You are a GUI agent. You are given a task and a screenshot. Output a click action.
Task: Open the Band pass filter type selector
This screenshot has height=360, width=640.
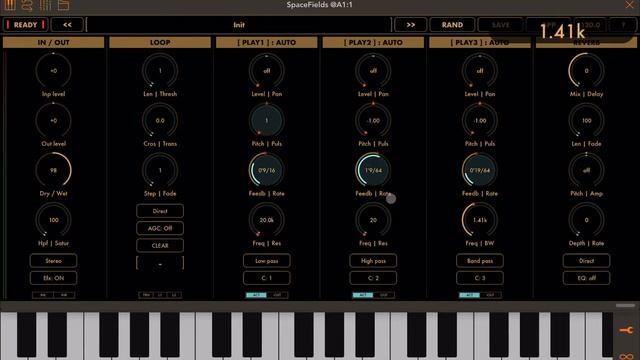click(480, 261)
